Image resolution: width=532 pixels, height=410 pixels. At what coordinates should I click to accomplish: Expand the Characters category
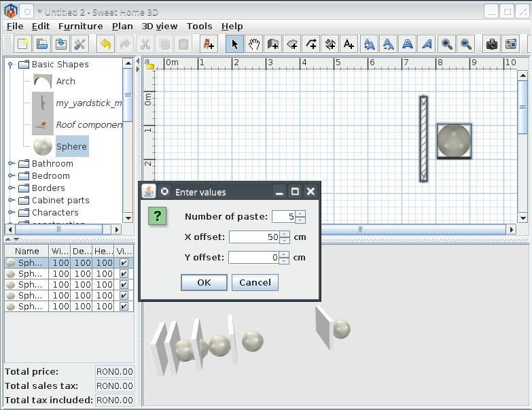[11, 212]
